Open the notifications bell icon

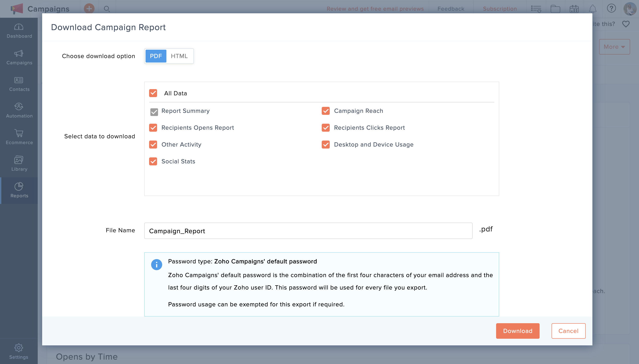pos(592,9)
